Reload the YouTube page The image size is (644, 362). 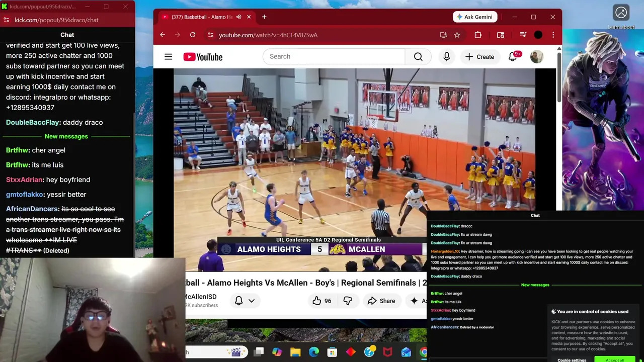[192, 35]
